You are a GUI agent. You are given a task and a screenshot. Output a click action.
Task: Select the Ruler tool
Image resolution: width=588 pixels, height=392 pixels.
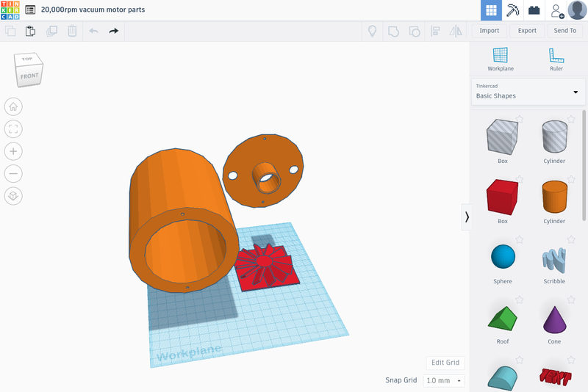[x=556, y=59]
